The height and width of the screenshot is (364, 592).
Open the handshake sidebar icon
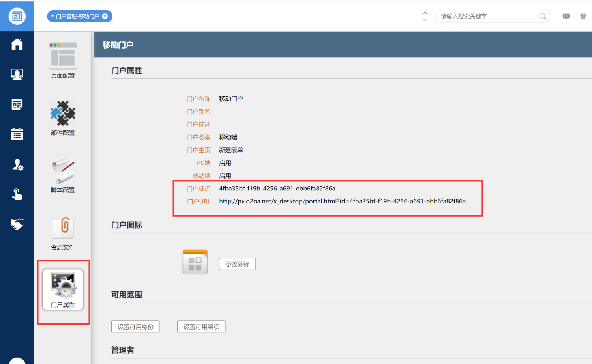point(17,224)
